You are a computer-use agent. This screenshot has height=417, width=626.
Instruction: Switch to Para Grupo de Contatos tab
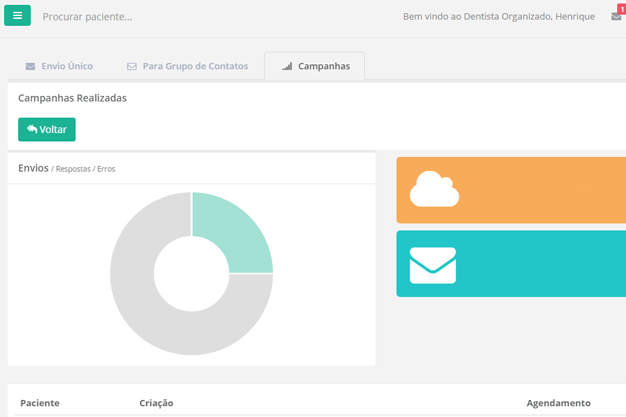pyautogui.click(x=187, y=67)
